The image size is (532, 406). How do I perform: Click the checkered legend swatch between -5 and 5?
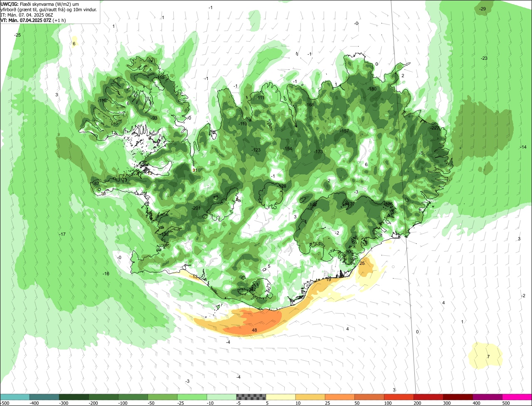point(251,397)
